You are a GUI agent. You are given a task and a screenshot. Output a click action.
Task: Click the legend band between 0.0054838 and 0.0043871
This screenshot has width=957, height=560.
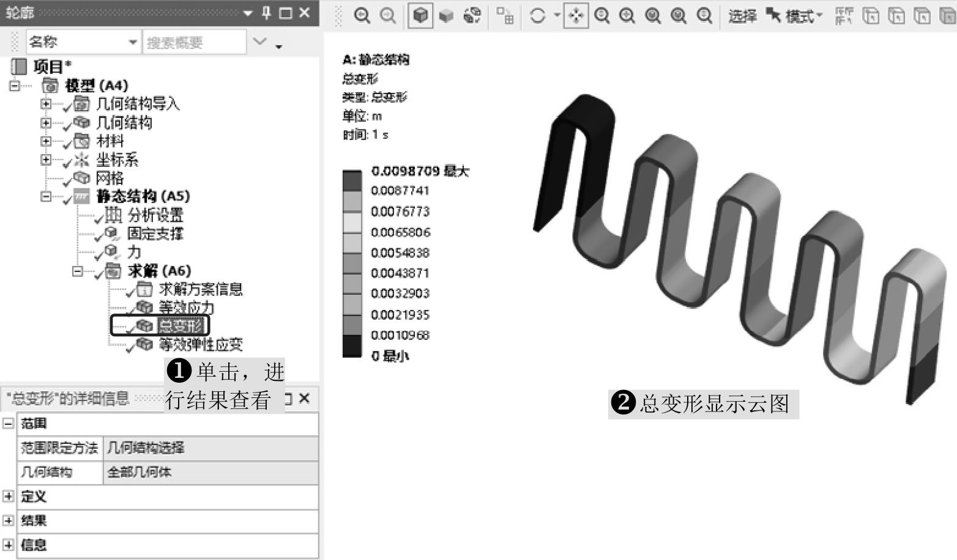[x=352, y=263]
